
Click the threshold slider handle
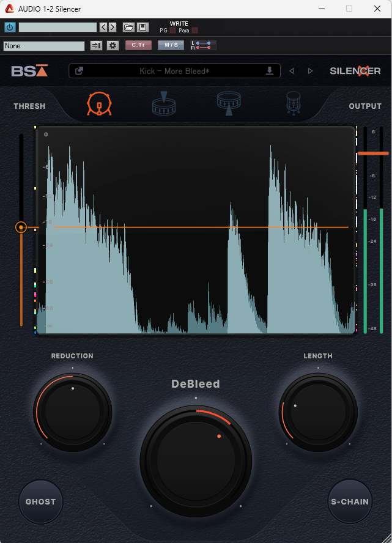click(x=21, y=227)
